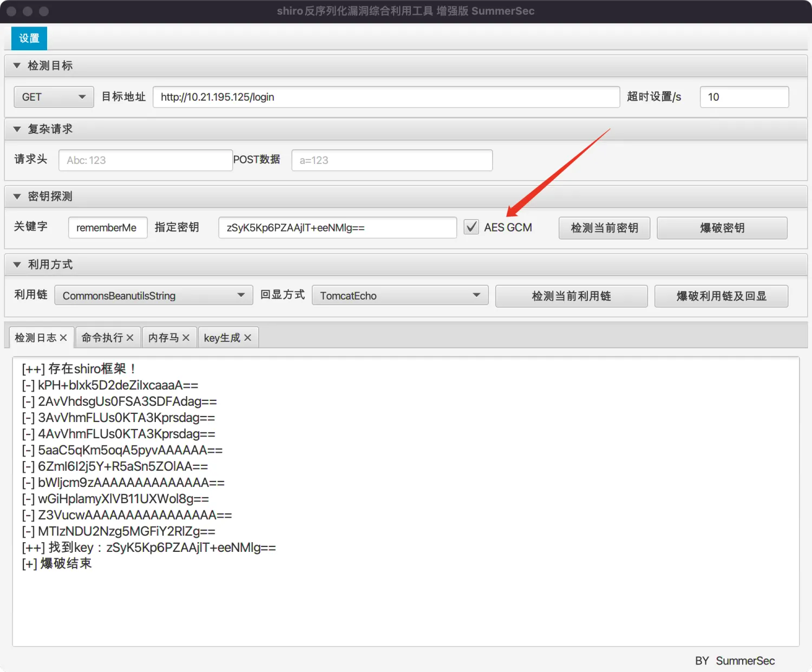Collapse the 检测目标 section
812x672 pixels.
point(17,65)
